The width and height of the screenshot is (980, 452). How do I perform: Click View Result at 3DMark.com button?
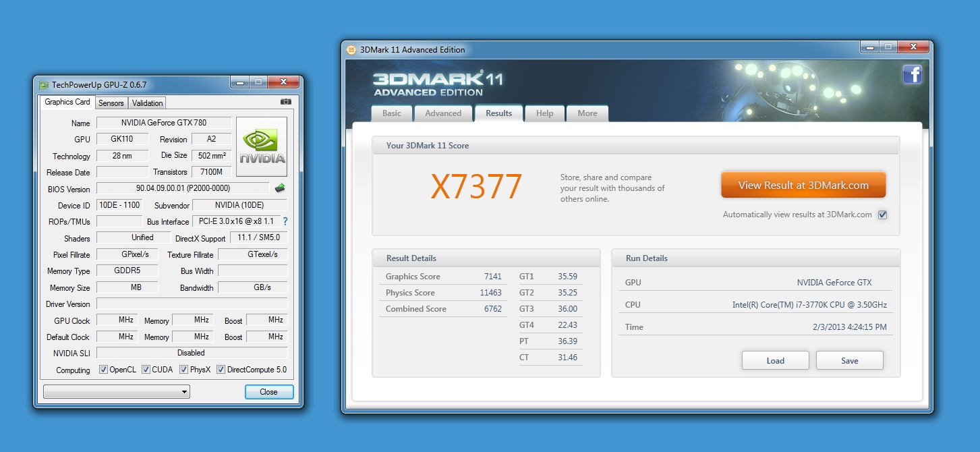[x=803, y=186]
